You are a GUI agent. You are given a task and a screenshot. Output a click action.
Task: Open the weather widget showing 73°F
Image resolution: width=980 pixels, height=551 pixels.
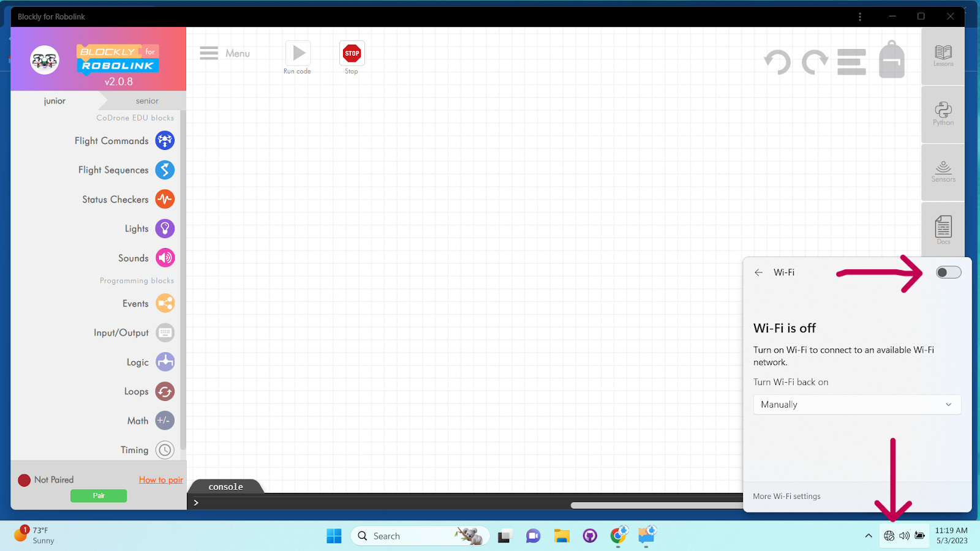(35, 536)
